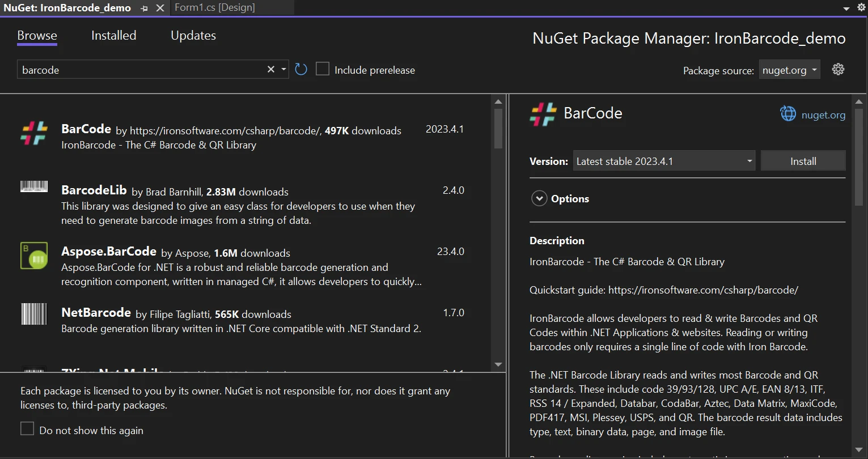Open the Version dropdown list

pyautogui.click(x=664, y=161)
